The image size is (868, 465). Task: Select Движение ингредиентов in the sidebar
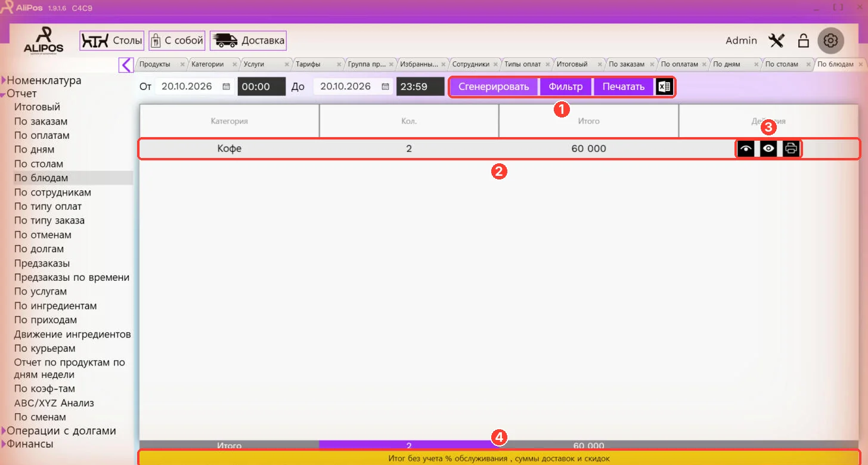coord(73,334)
